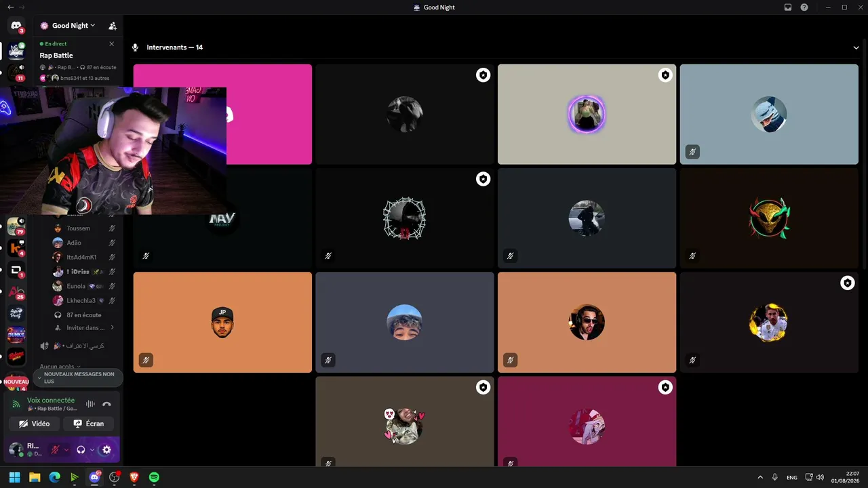
Task: Open the taskbar volume control
Action: [820, 477]
